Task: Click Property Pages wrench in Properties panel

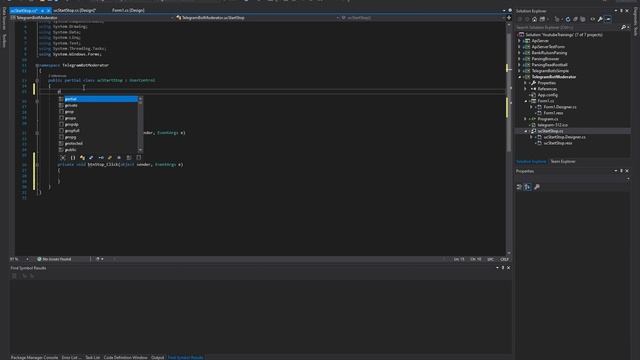Action: (x=537, y=187)
